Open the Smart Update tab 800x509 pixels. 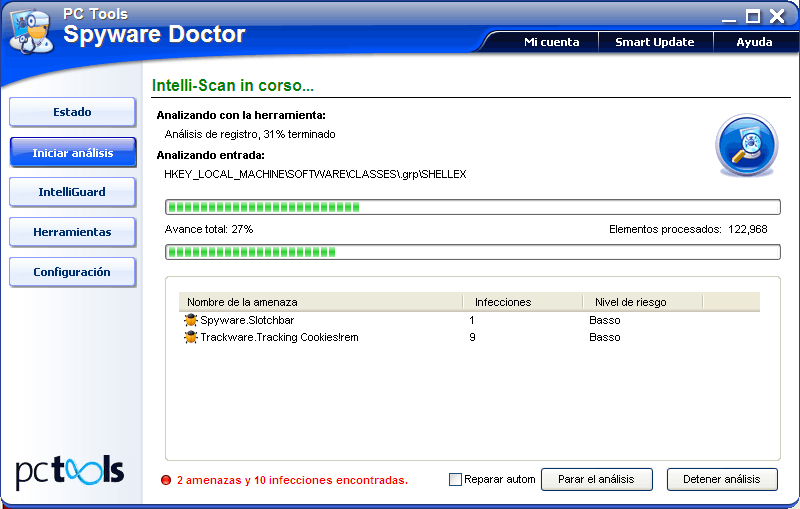[x=655, y=42]
